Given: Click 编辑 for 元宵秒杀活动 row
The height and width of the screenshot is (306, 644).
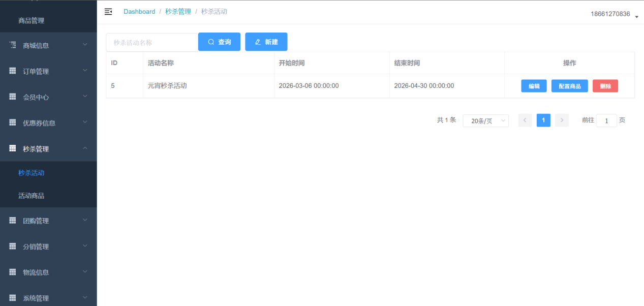Looking at the screenshot, I should 534,86.
